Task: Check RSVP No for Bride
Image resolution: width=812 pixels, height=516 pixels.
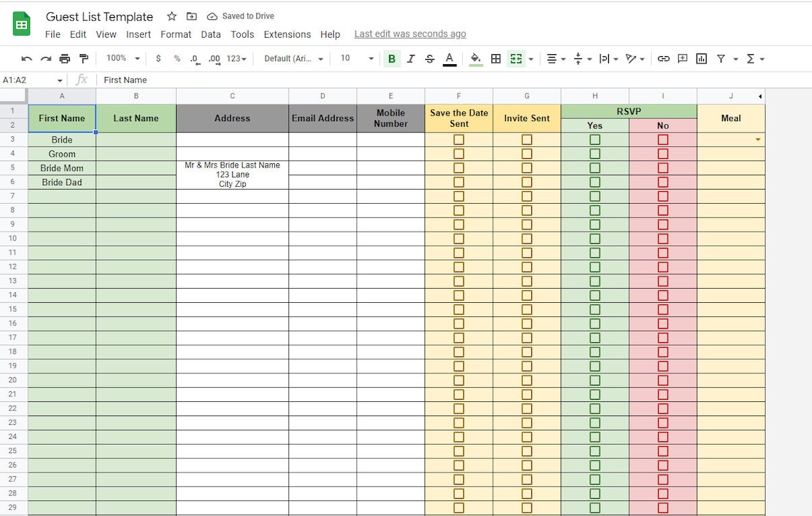Action: [x=663, y=140]
